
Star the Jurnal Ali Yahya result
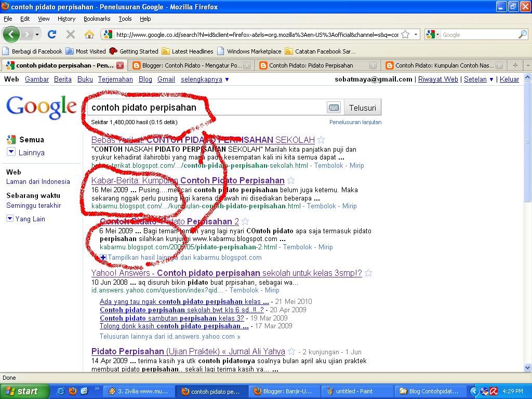click(x=291, y=352)
